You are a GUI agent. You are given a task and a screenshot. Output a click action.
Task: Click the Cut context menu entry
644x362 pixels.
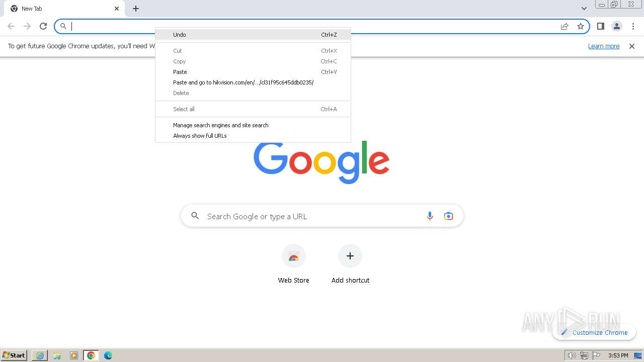(253, 51)
